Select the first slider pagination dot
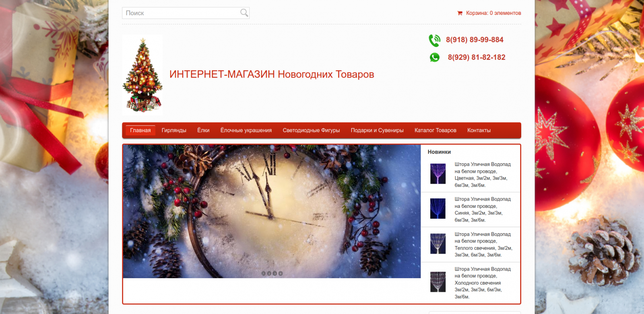Viewport: 644px width, 314px height. [264, 273]
